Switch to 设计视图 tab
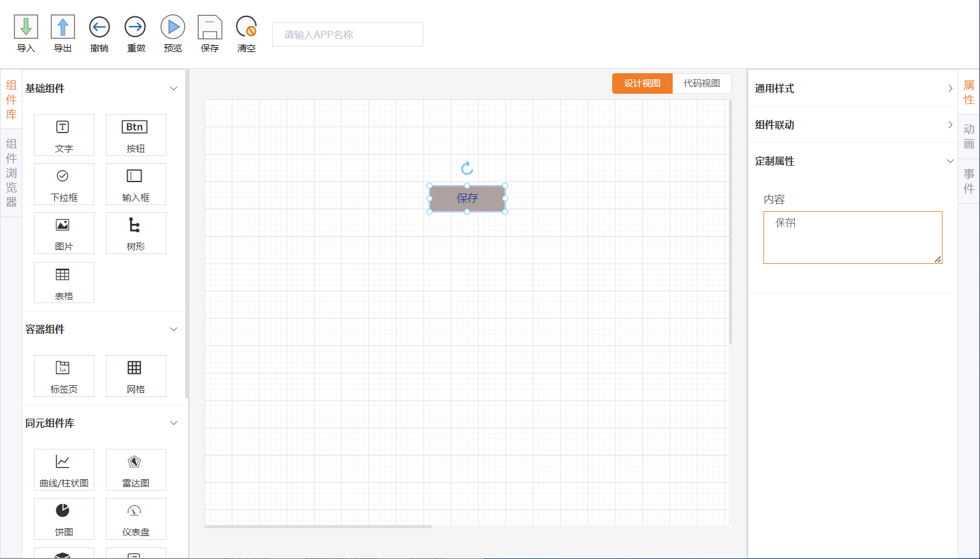This screenshot has width=980, height=559. point(642,83)
